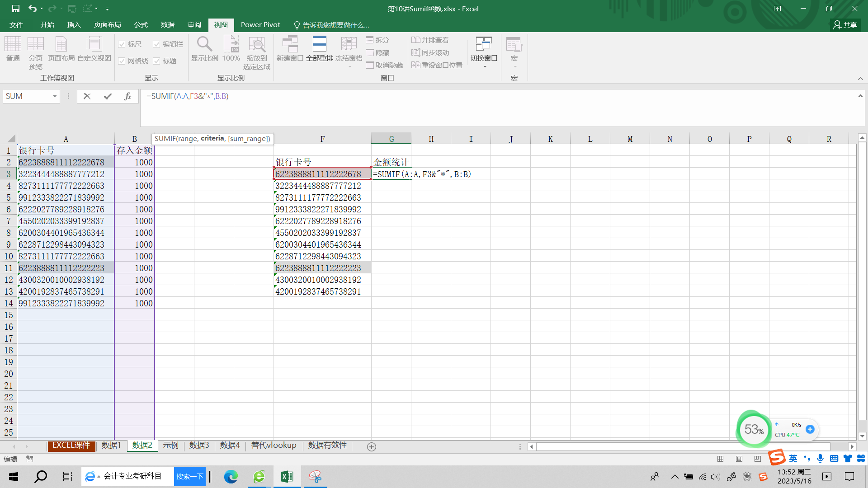The height and width of the screenshot is (488, 868).
Task: Open Customize Quick Access Toolbar dropdown
Action: pyautogui.click(x=107, y=9)
